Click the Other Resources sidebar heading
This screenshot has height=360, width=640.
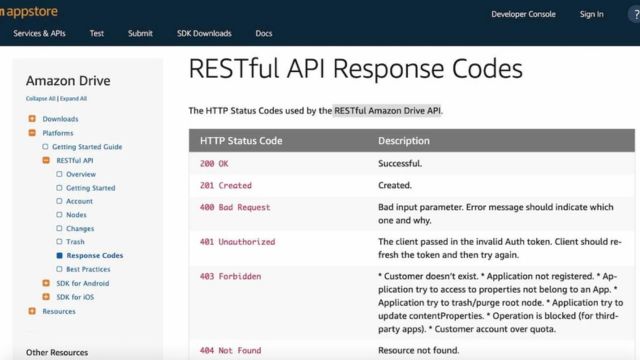pos(57,352)
